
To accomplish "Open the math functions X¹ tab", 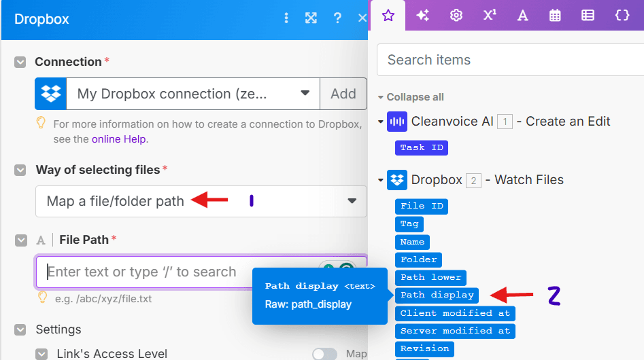I will (x=489, y=16).
